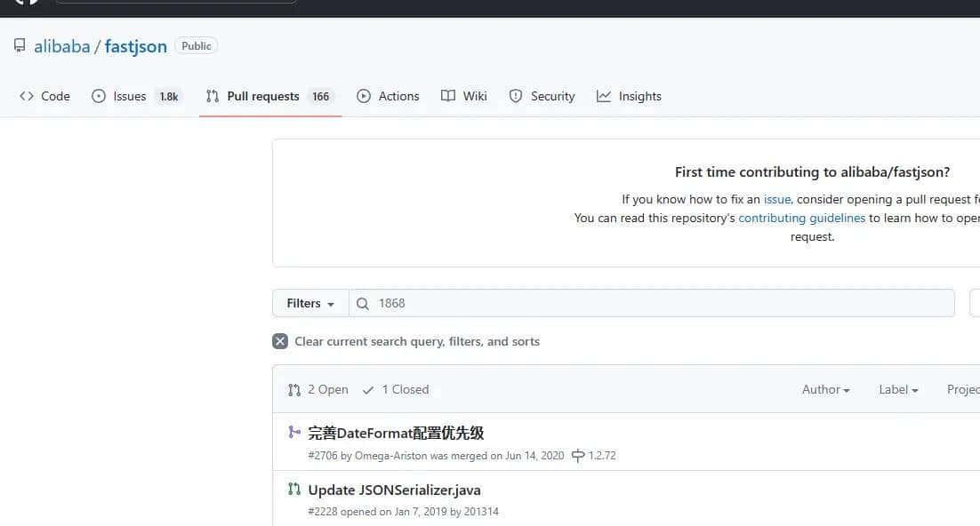This screenshot has height=526, width=980.
Task: Click the merged pull request icon on 完善DateFormat配置优先级
Action: 293,432
